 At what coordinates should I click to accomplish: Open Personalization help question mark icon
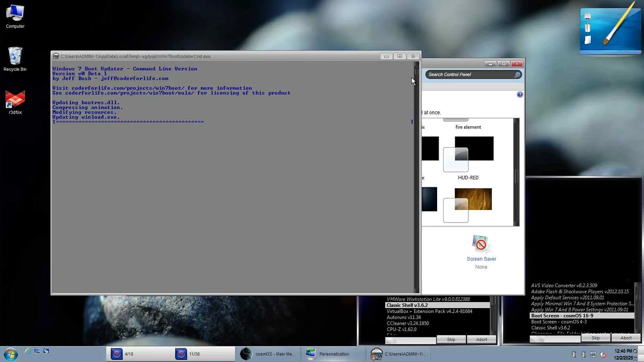[520, 95]
